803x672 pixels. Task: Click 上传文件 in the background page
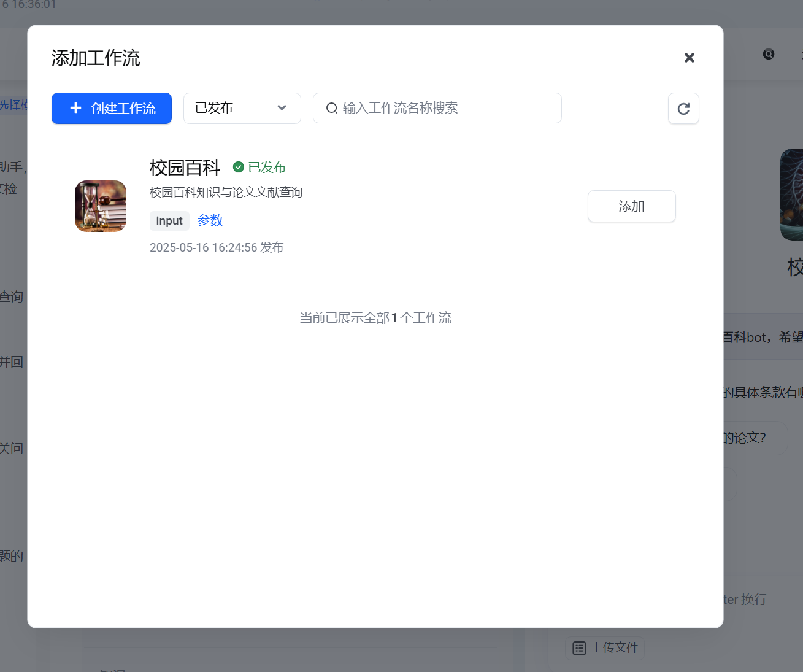tap(605, 648)
